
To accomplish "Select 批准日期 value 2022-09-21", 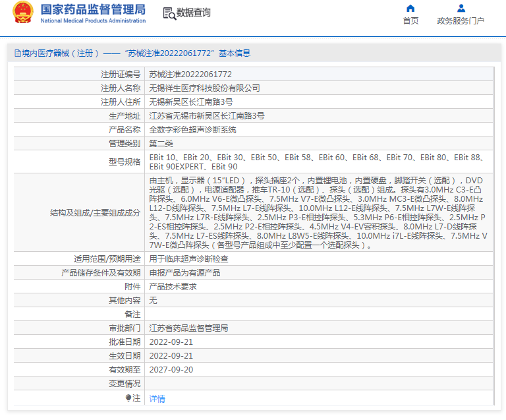I will click(x=171, y=342).
